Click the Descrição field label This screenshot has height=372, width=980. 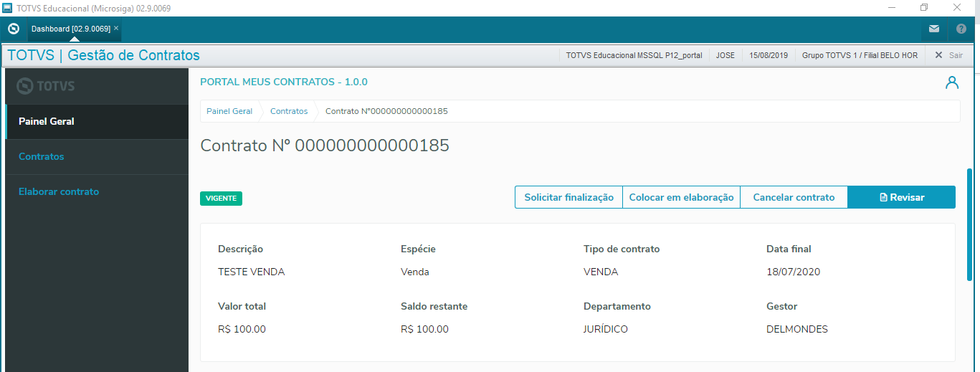click(x=240, y=249)
